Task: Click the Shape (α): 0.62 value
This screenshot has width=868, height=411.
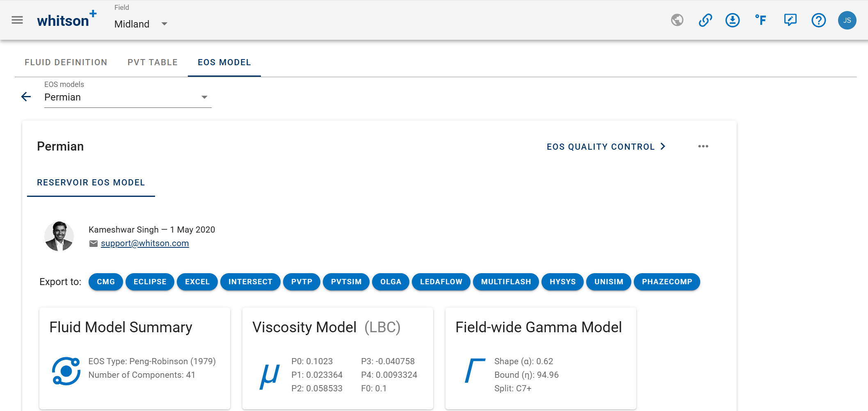Action: [x=524, y=361]
